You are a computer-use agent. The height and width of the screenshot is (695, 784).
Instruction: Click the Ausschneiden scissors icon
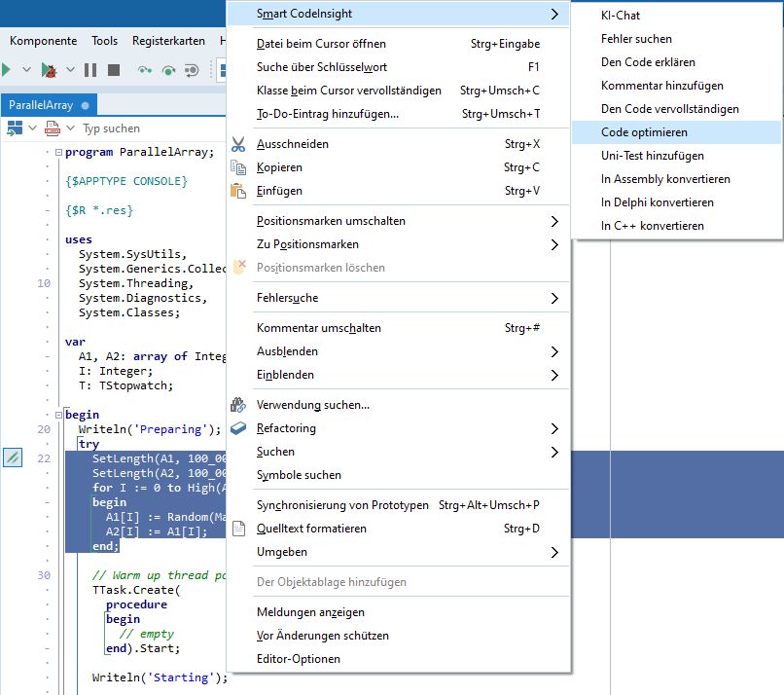tap(238, 144)
